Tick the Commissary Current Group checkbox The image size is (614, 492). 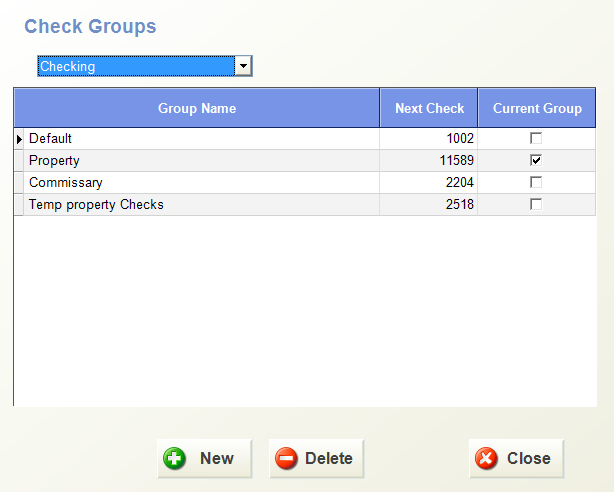tap(536, 183)
